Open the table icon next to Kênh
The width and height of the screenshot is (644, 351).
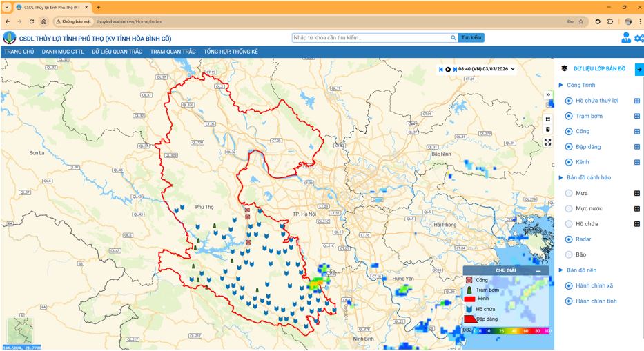pos(637,162)
